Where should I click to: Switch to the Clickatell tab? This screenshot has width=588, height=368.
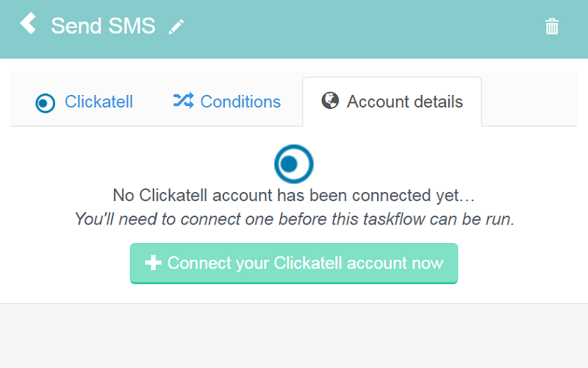coord(98,102)
